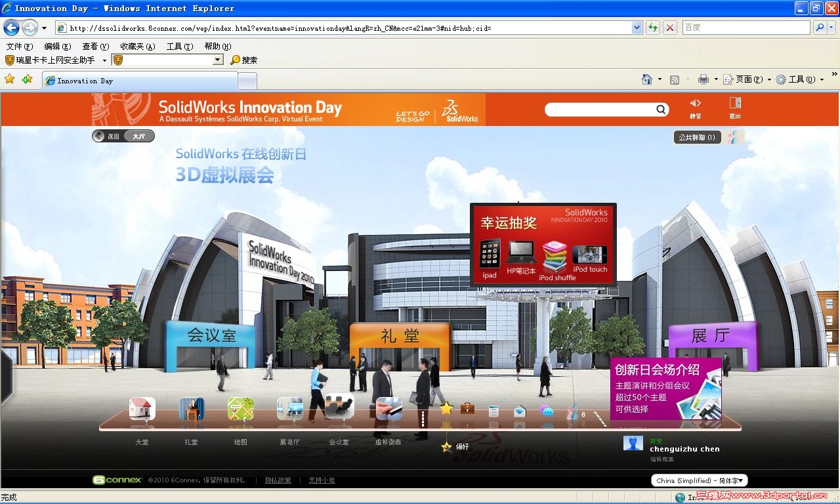Stop loading with the red X button
The width and height of the screenshot is (840, 504).
point(669,28)
